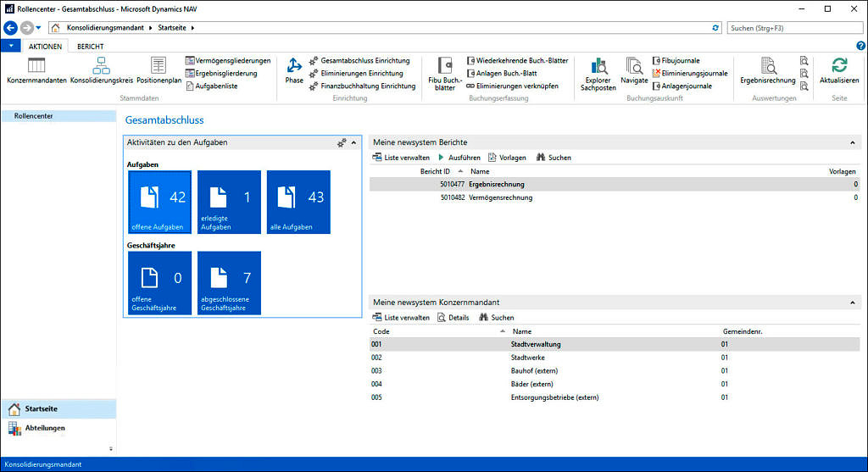Switch to the BERICHT ribbon tab

click(x=91, y=46)
